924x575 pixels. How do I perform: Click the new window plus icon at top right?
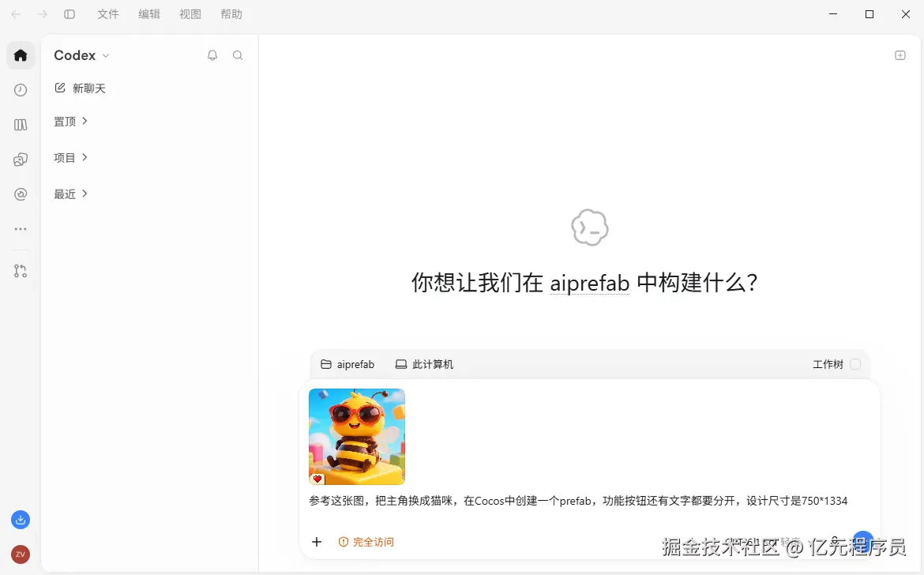(x=900, y=55)
